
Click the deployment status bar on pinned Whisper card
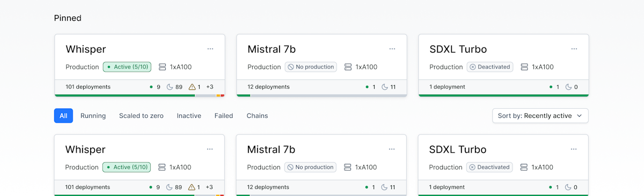coord(140,95)
